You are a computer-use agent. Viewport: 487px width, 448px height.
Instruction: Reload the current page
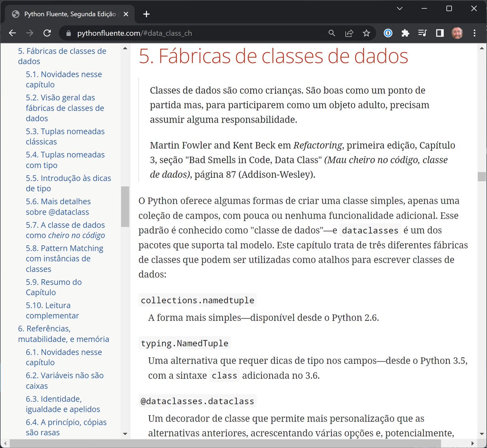(x=47, y=33)
